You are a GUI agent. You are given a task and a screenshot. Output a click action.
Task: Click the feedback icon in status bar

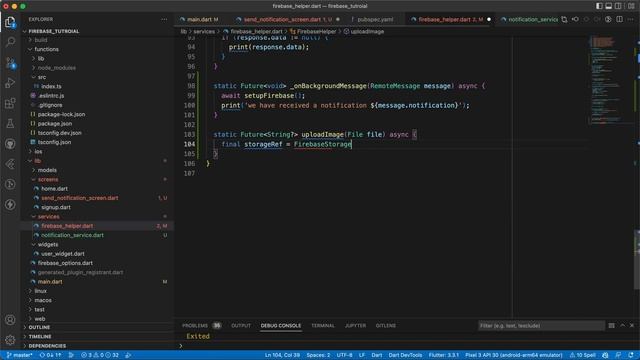[618, 355]
